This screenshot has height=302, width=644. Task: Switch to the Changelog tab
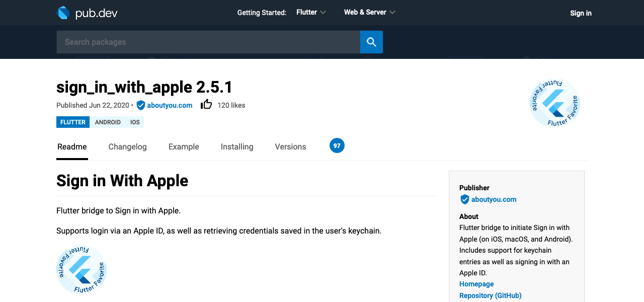click(x=127, y=146)
